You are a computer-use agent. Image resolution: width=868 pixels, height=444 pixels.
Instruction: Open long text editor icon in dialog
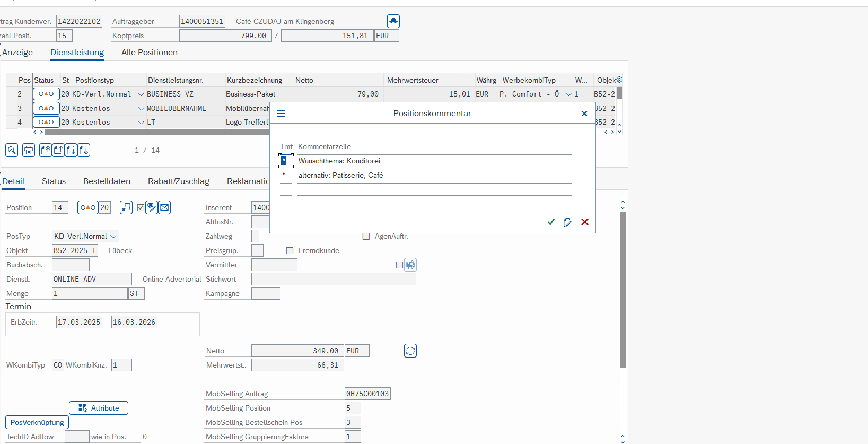568,222
